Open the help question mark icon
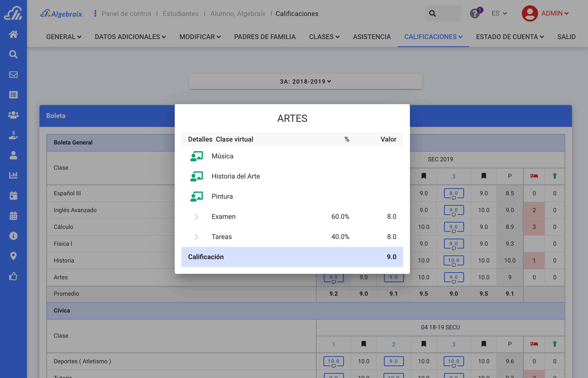This screenshot has height=378, width=588. (475, 13)
